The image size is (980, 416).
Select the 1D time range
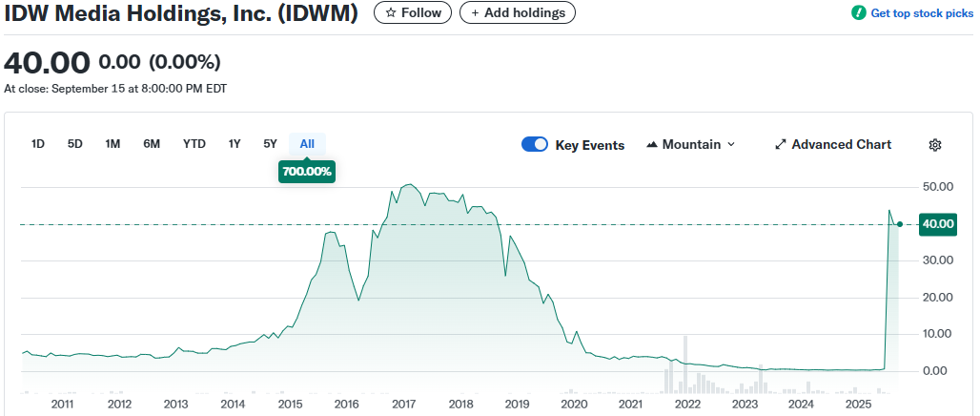pyautogui.click(x=38, y=144)
